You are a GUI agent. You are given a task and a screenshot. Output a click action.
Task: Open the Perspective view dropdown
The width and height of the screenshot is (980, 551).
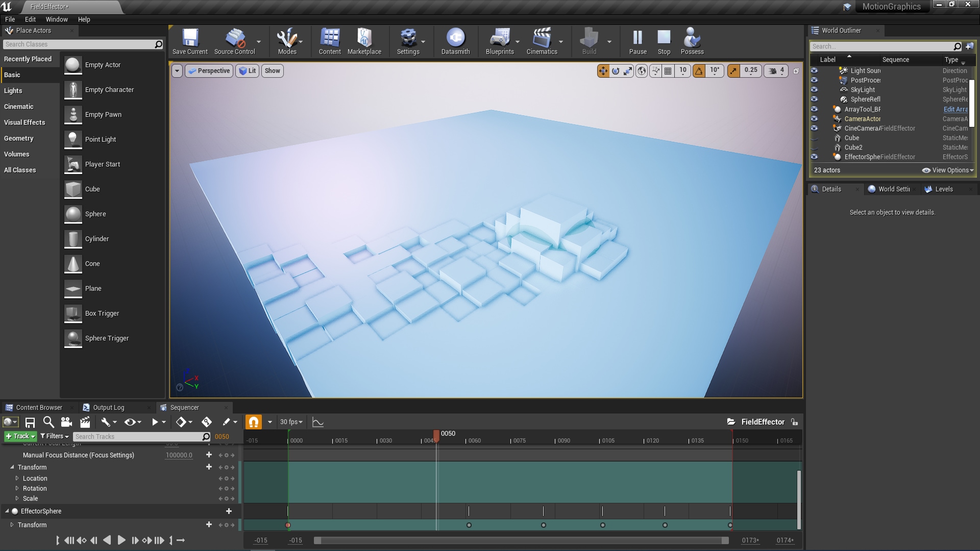click(x=209, y=70)
